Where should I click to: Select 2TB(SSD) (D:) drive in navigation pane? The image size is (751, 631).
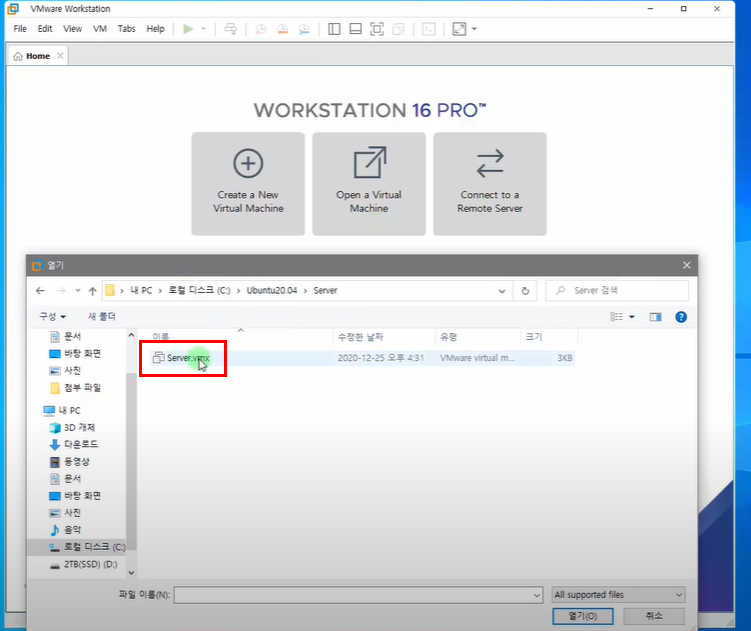point(83,564)
